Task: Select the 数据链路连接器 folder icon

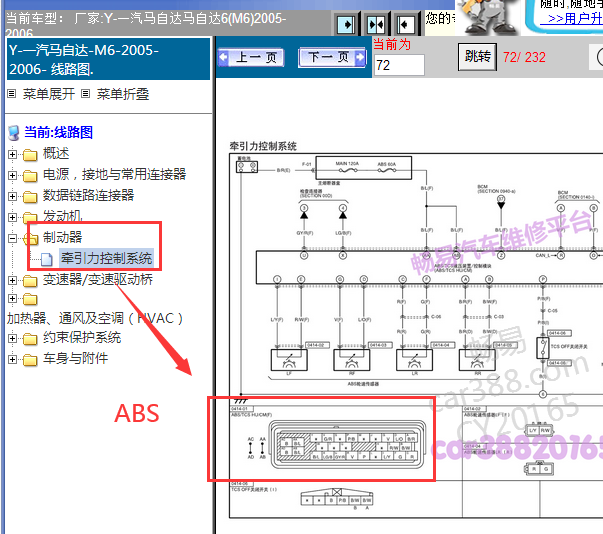Action: [x=30, y=197]
